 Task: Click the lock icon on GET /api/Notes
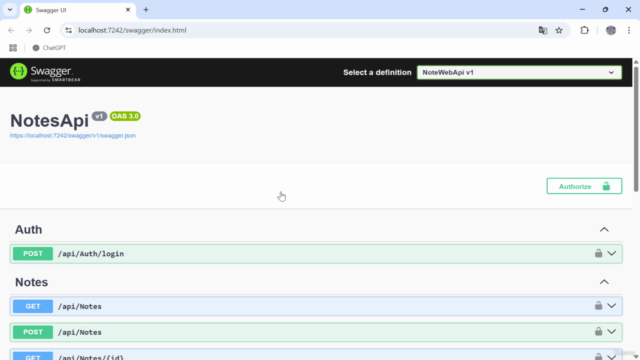pos(598,305)
